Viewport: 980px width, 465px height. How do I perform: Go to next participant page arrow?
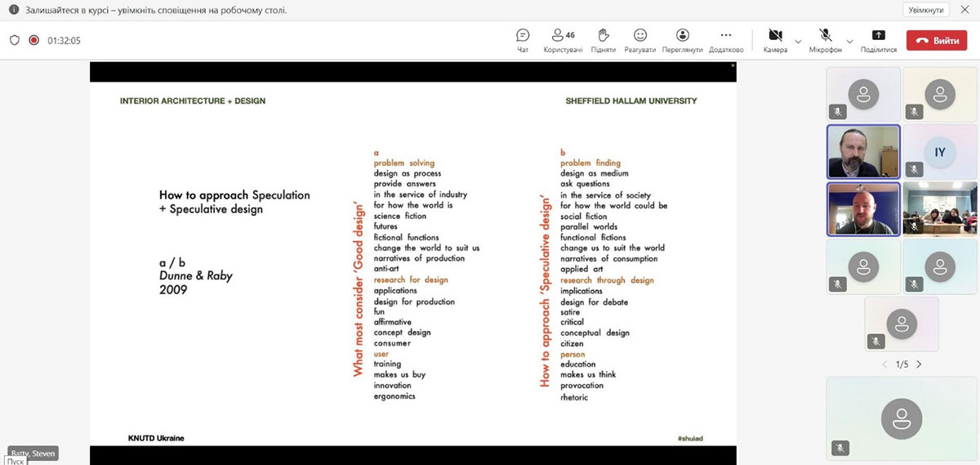919,364
